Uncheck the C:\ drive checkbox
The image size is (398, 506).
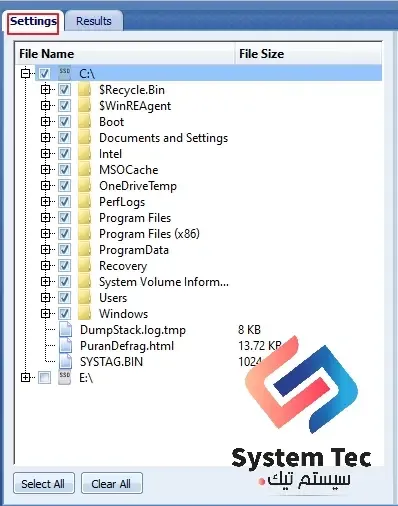point(44,73)
